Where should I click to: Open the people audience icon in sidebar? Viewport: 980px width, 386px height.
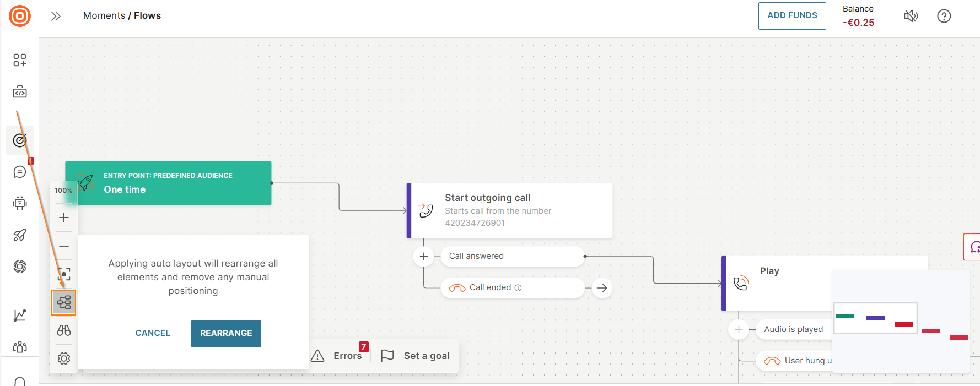tap(20, 347)
